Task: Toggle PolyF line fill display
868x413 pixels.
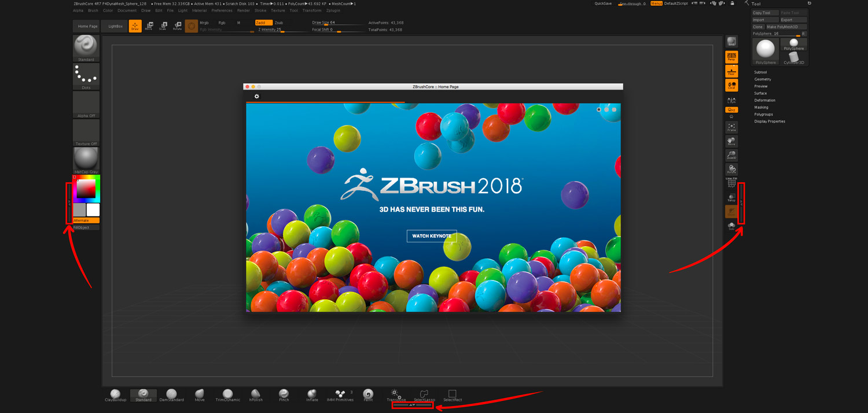Action: pyautogui.click(x=731, y=183)
